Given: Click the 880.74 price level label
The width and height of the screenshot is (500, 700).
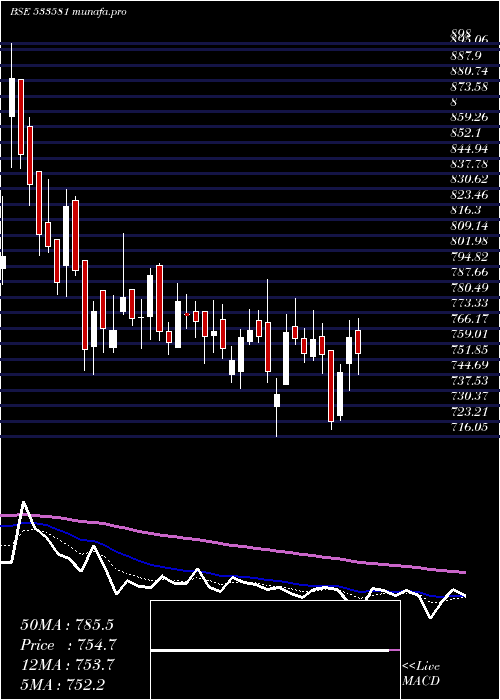Looking at the screenshot, I should coord(469,71).
